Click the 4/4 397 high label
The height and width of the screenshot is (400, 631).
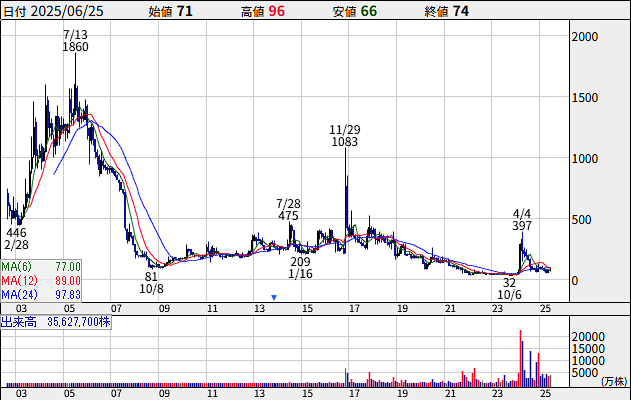pos(522,219)
